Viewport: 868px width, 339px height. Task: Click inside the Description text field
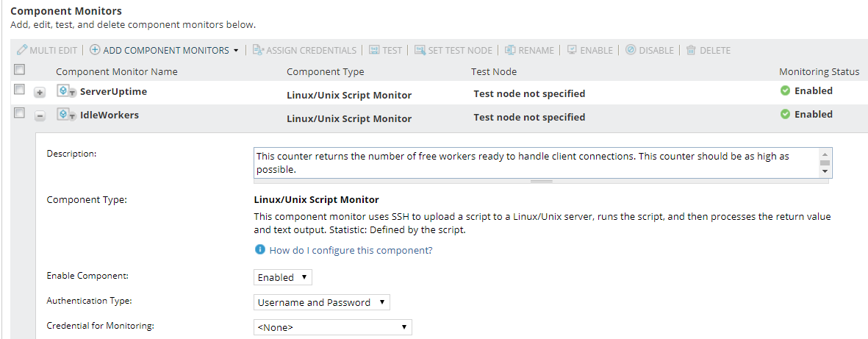(x=537, y=163)
